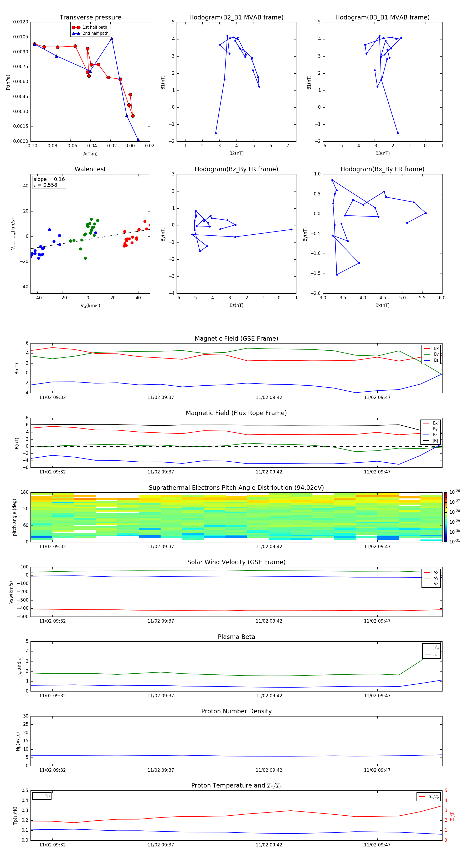Click 'Bz(nT)' x-axis label of hodogram
473x868 pixels.
tap(236, 306)
